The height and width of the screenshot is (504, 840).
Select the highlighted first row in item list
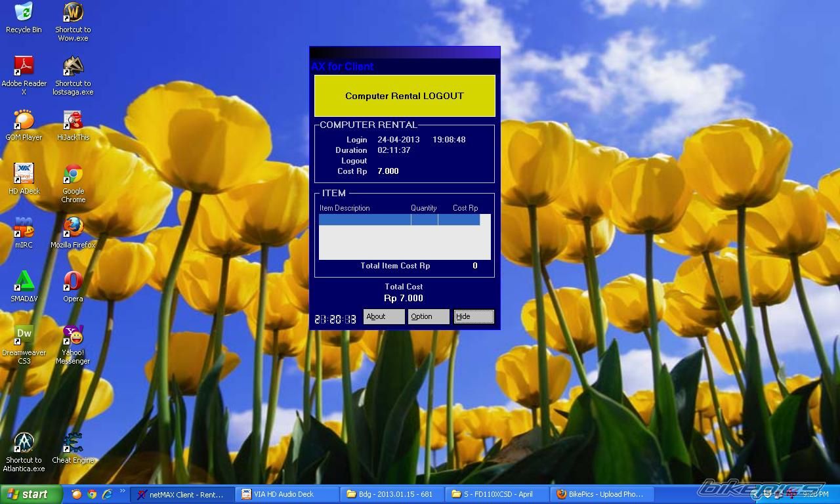[x=399, y=220]
